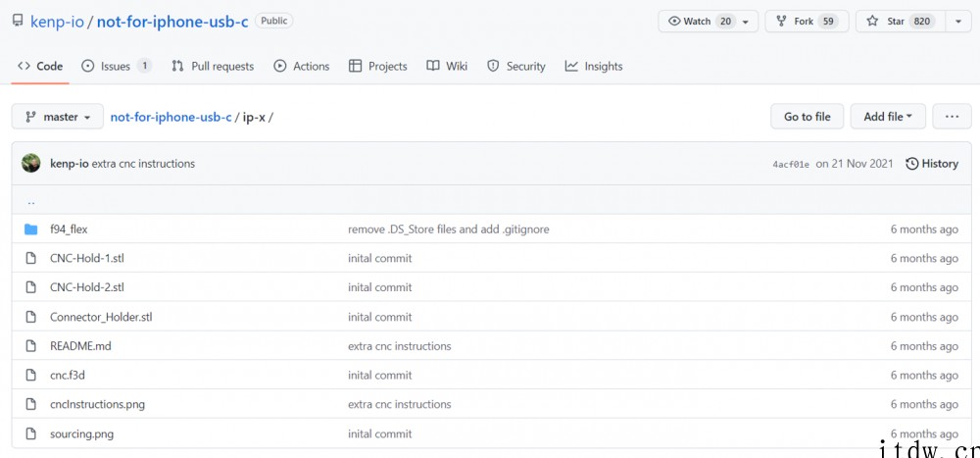The height and width of the screenshot is (458, 980).
Task: Open commit hash 4acf01e
Action: (x=791, y=165)
